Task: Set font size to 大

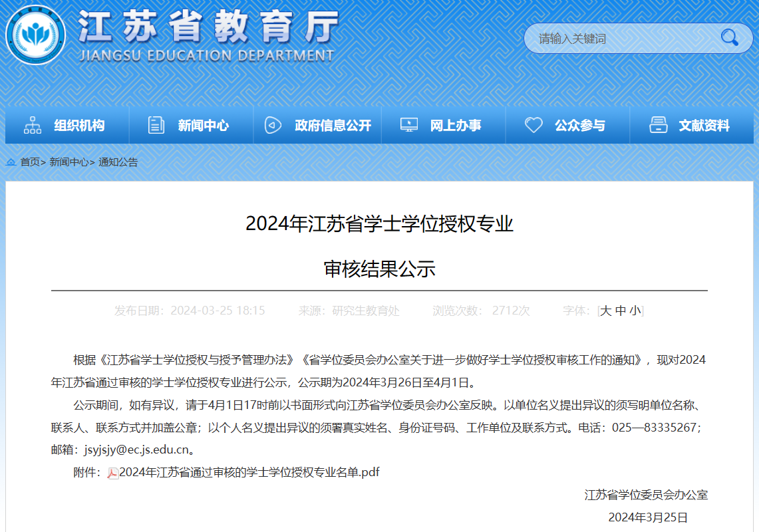Action: (605, 311)
